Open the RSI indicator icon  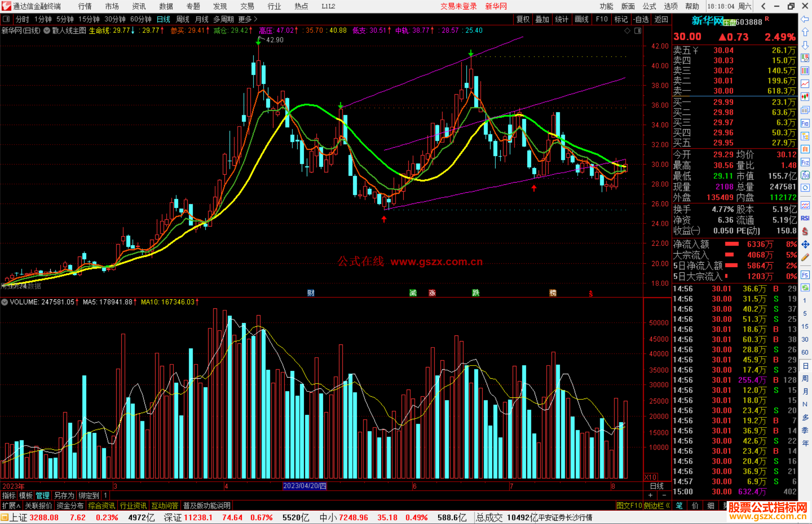pyautogui.click(x=805, y=218)
